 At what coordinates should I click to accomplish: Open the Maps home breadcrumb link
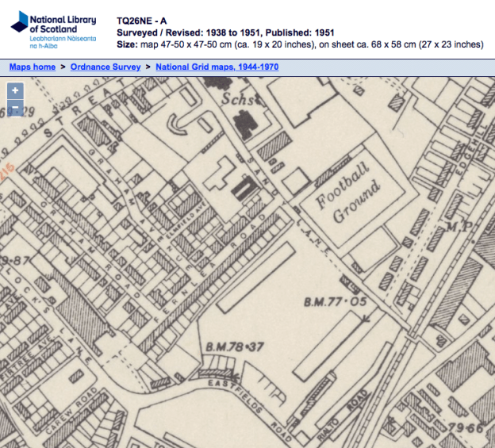click(x=33, y=67)
